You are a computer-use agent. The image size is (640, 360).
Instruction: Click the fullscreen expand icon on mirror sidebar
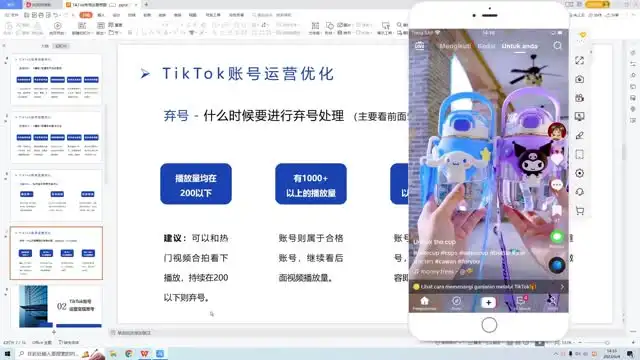coord(580,60)
